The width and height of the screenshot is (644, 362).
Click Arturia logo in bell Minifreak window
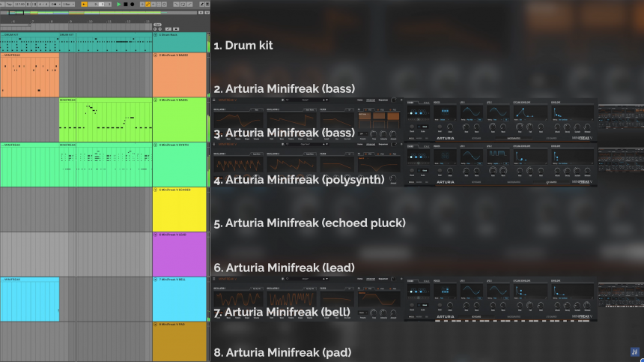[x=446, y=317]
